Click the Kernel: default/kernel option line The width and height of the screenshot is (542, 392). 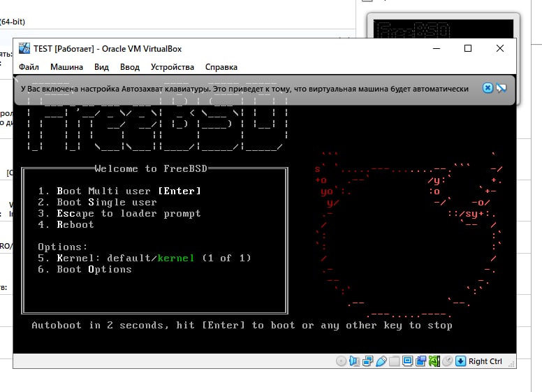tap(144, 259)
